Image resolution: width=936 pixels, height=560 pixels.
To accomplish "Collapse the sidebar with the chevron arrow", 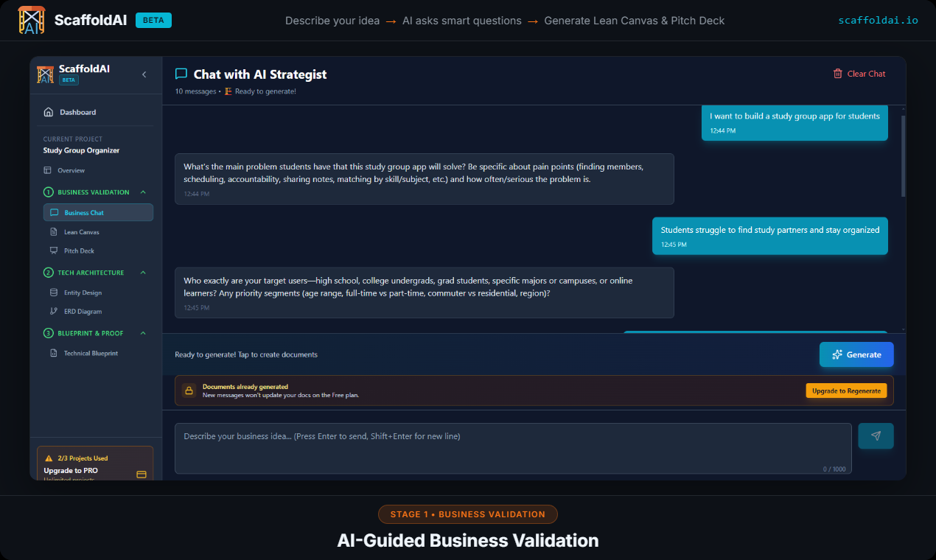I will pyautogui.click(x=144, y=74).
